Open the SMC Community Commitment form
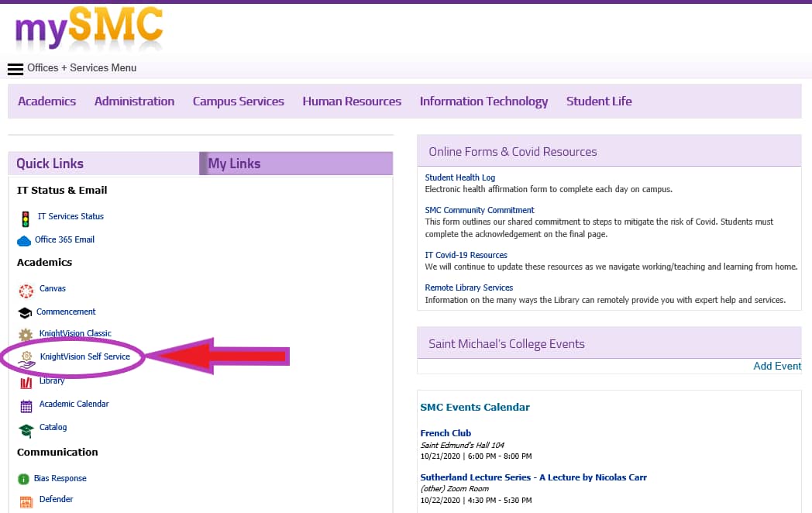Screen dimensions: 812x513 (480, 210)
